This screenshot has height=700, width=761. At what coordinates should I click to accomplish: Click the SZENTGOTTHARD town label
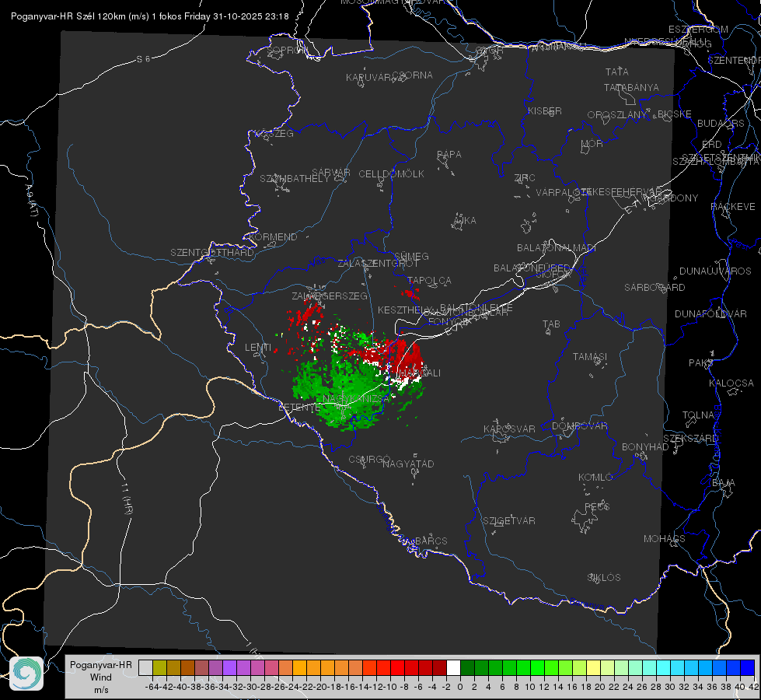[212, 253]
